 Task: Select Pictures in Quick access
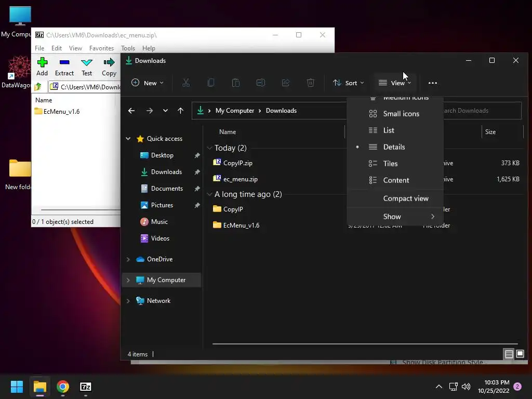pyautogui.click(x=162, y=205)
